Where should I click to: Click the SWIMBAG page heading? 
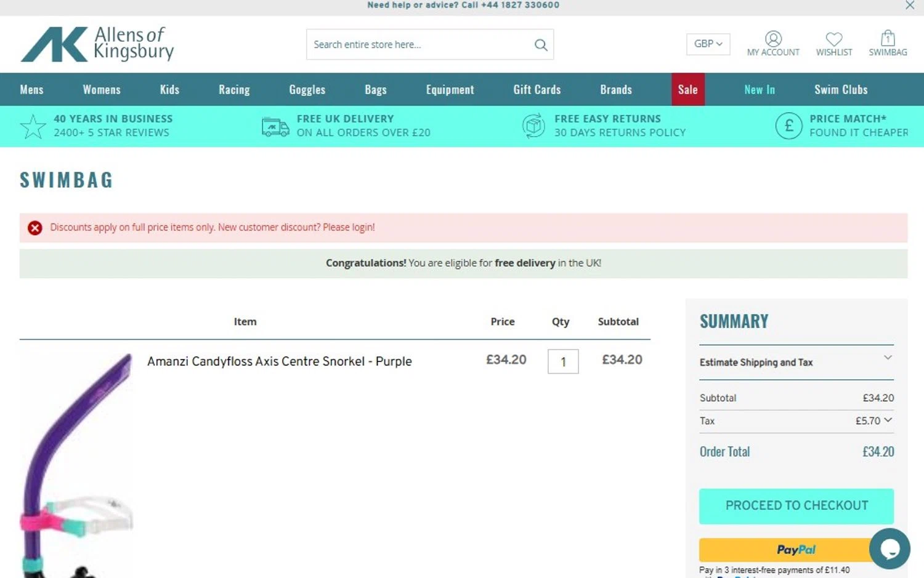(x=67, y=180)
